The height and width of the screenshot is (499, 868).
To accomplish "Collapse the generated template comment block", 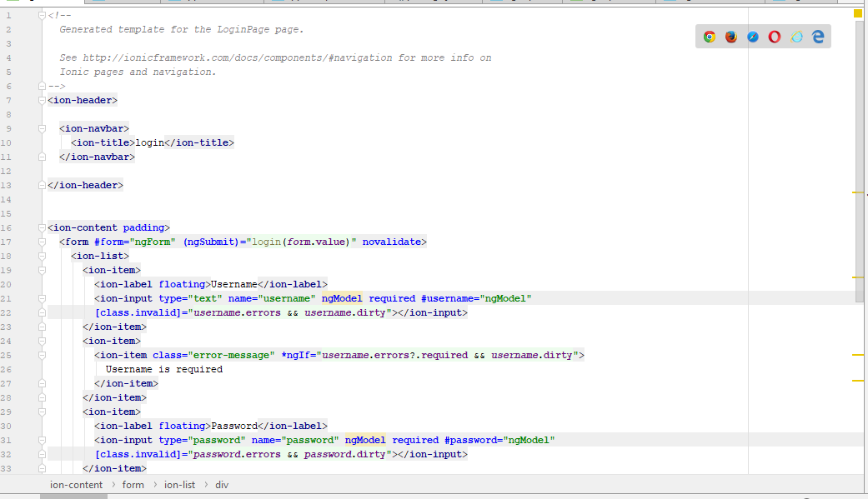I will pos(40,13).
